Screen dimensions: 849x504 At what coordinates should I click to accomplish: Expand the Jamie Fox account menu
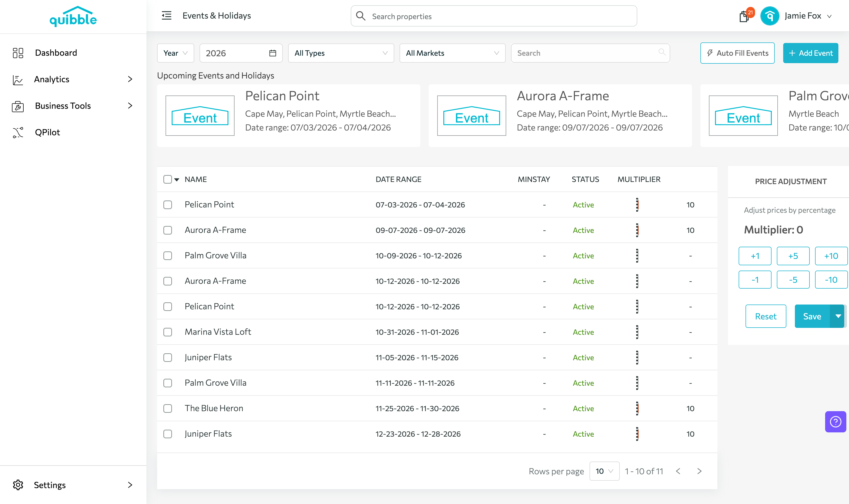829,16
